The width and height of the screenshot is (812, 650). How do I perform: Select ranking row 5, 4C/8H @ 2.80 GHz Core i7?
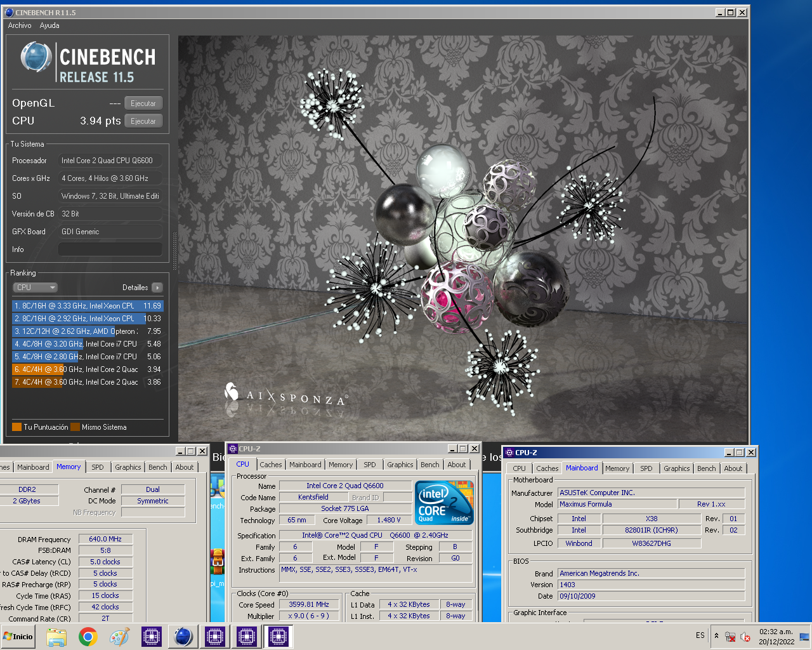pos(88,357)
